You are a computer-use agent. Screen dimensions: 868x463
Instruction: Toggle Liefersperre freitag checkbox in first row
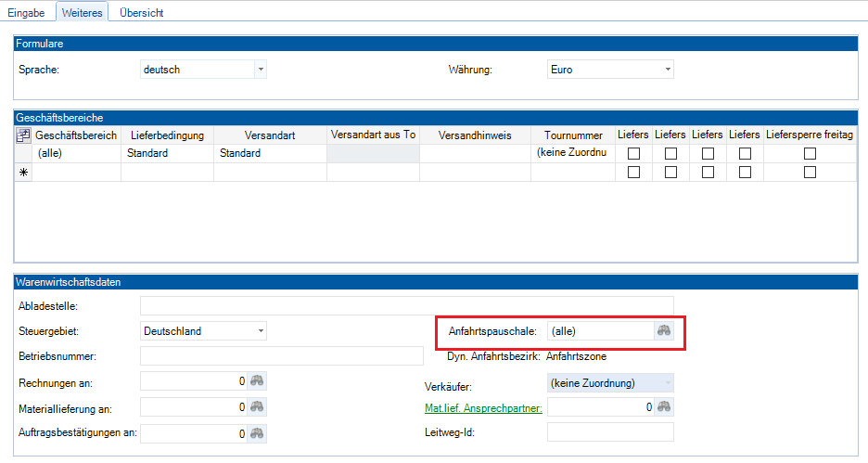[x=810, y=153]
